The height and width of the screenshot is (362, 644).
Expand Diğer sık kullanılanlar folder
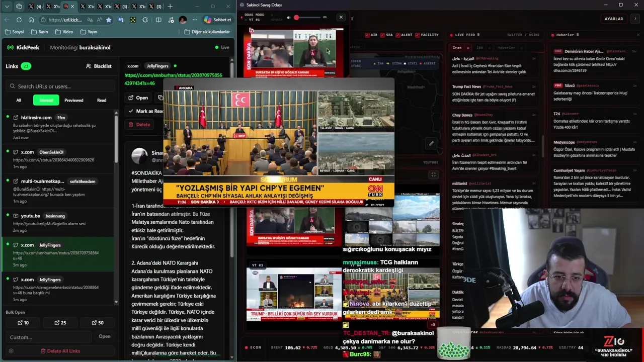(x=207, y=32)
